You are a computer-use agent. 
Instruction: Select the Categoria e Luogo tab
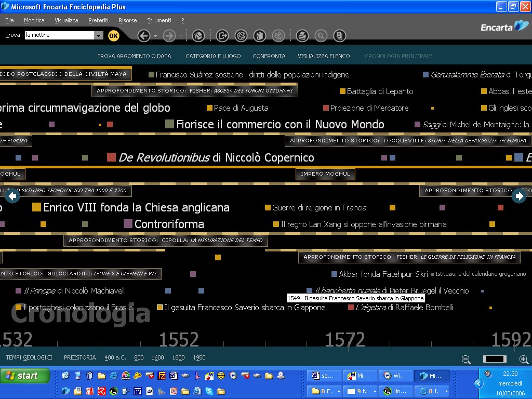[213, 56]
